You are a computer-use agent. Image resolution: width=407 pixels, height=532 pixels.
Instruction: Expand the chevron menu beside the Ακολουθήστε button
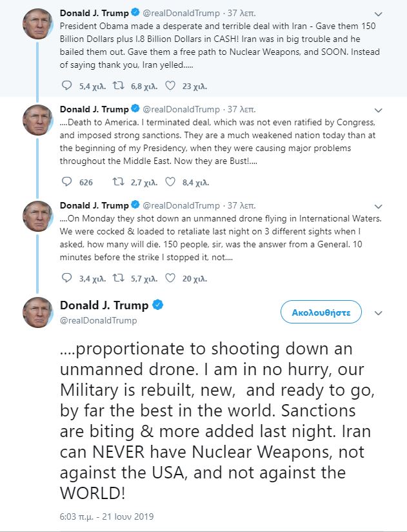pyautogui.click(x=379, y=312)
